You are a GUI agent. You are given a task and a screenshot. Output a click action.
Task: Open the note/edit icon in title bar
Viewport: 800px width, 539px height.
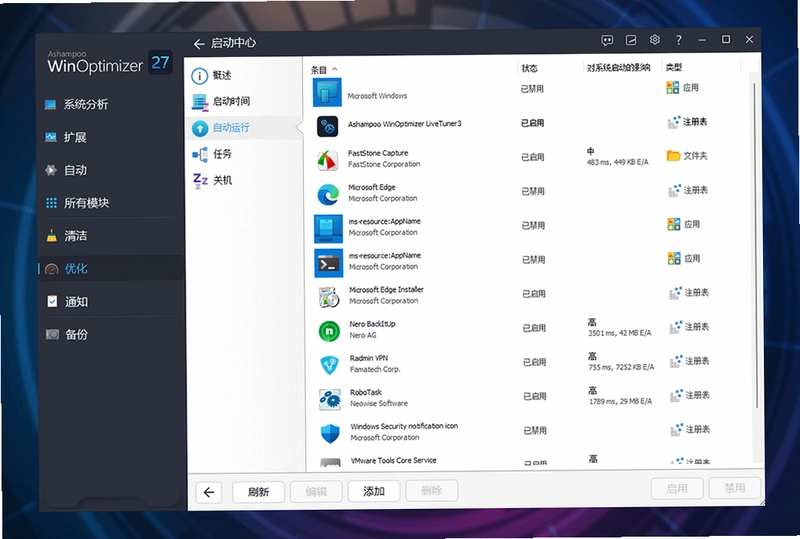coord(631,40)
